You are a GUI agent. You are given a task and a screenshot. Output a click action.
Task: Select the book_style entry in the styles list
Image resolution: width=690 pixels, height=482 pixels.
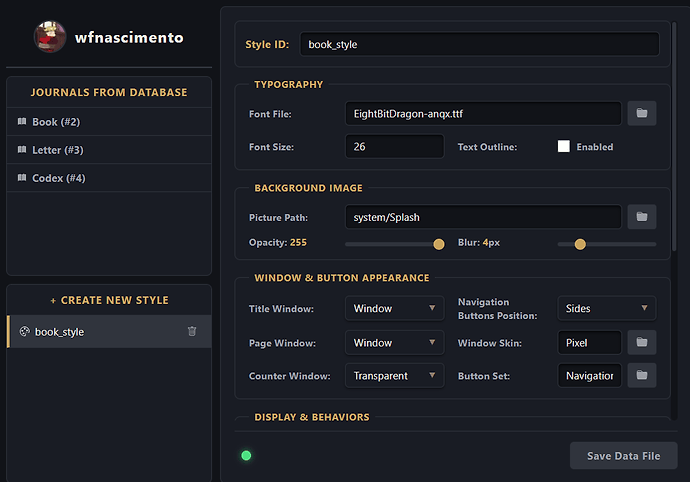pyautogui.click(x=109, y=331)
